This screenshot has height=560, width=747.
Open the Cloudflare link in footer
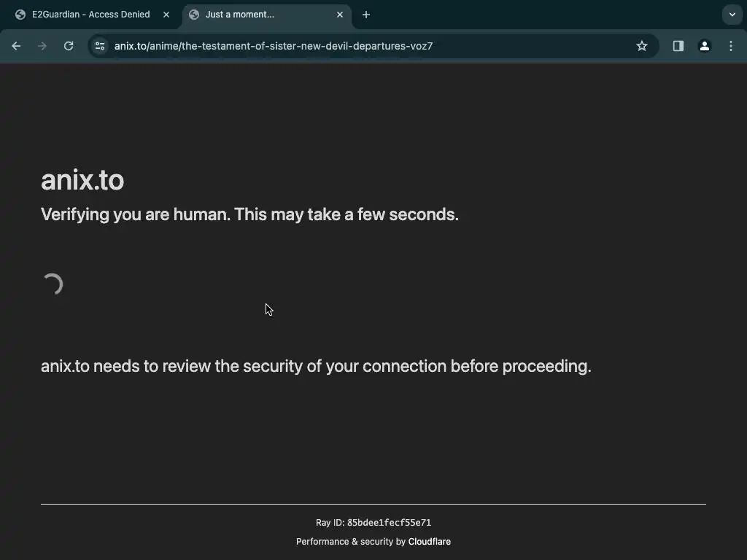point(430,542)
